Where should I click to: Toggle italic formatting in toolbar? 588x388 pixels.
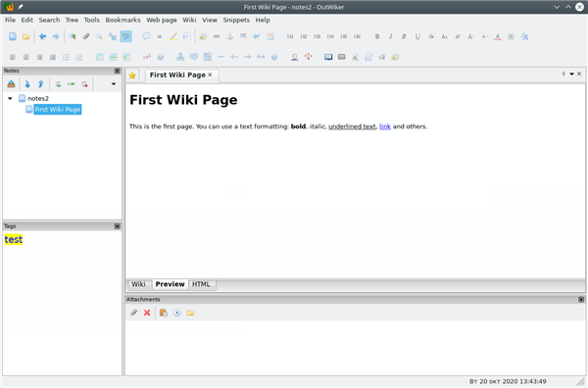pyautogui.click(x=391, y=36)
